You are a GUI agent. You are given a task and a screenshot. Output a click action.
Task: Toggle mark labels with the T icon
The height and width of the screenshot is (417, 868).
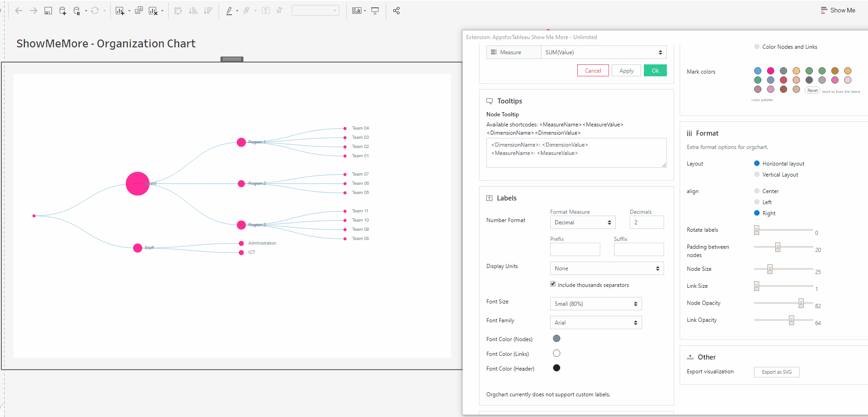click(x=265, y=11)
